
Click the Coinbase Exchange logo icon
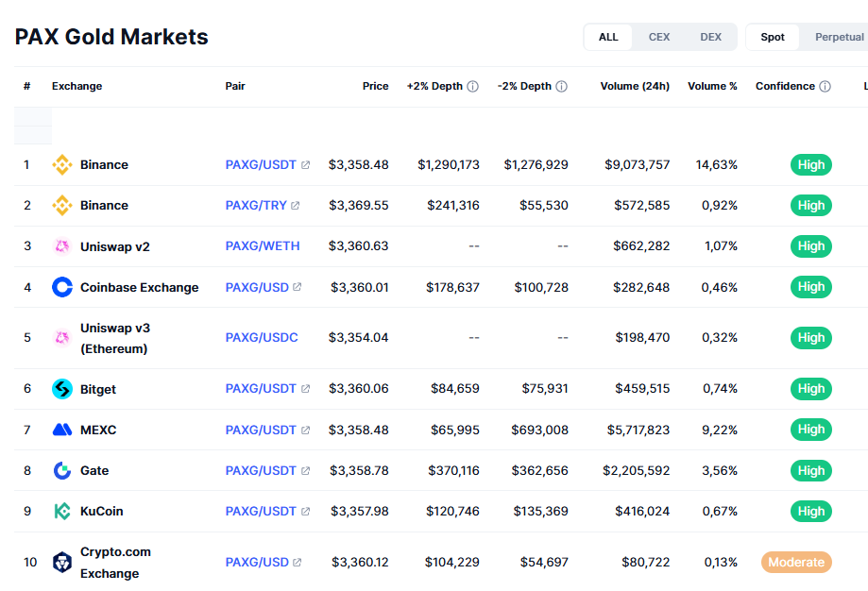62,287
